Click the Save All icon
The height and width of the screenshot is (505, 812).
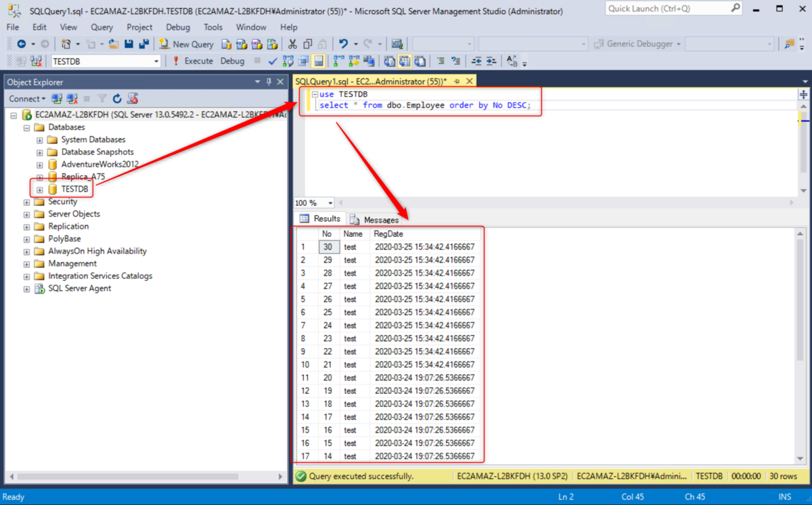[x=143, y=44]
